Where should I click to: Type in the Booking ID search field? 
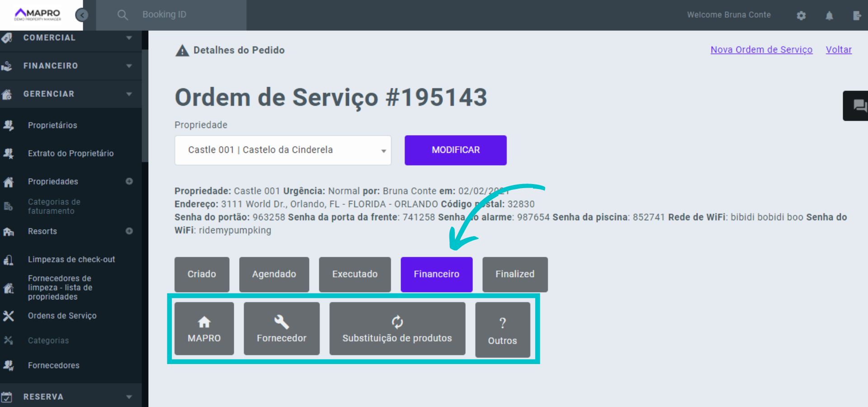coord(190,15)
